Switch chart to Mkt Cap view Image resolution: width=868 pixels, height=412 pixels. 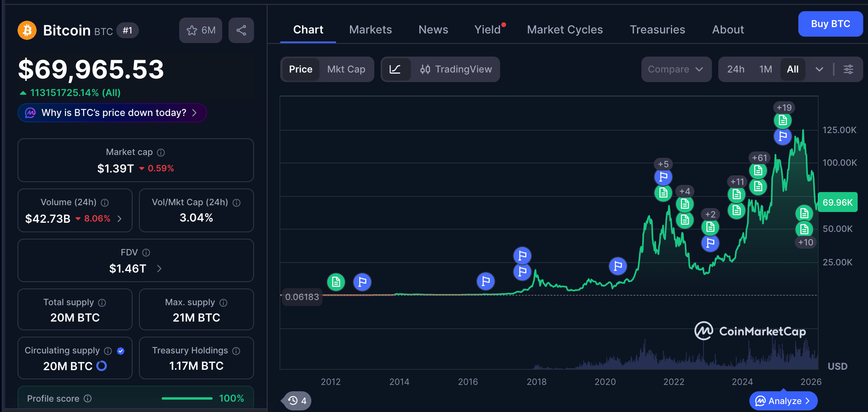point(346,69)
